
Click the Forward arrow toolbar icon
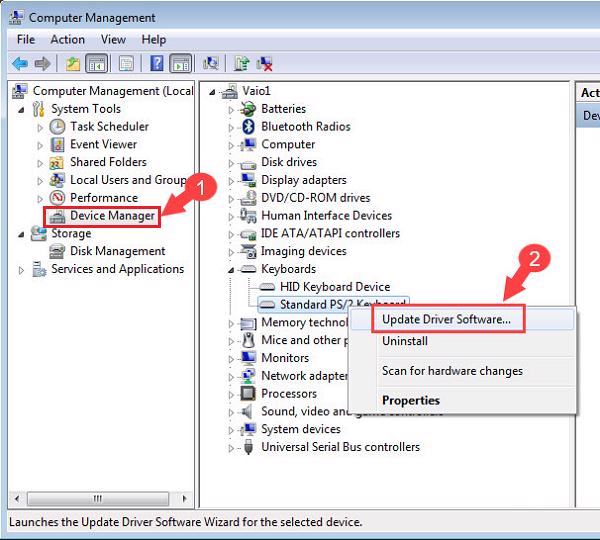(42, 64)
